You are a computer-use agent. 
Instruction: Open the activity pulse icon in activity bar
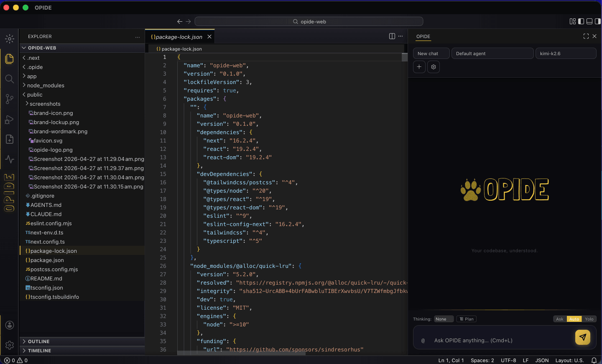click(9, 159)
